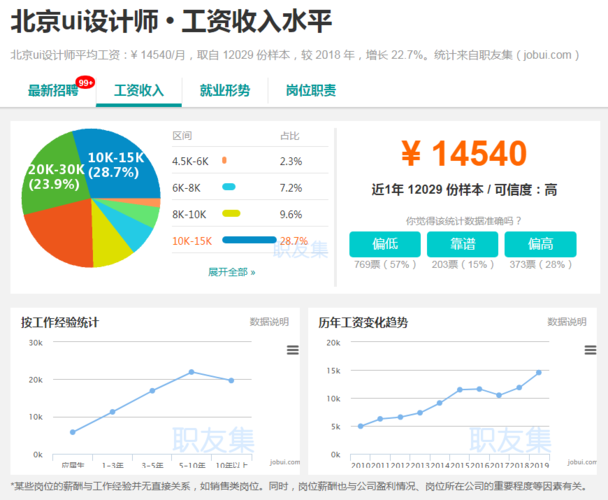Click the 占比 column header

click(x=290, y=136)
